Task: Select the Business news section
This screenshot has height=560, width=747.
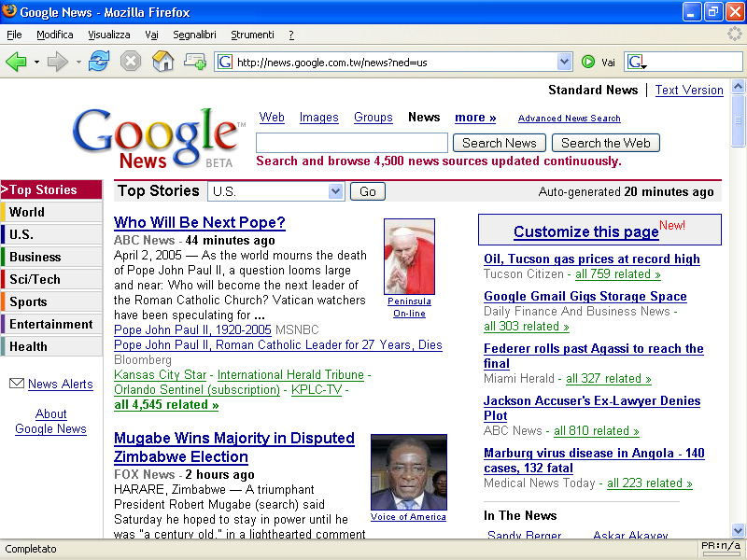Action: click(x=51, y=258)
